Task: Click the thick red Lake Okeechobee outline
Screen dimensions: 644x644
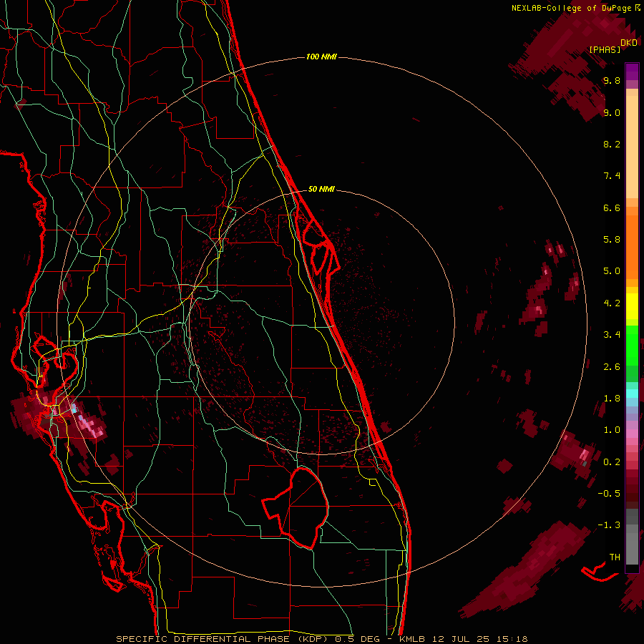Action: (x=296, y=509)
